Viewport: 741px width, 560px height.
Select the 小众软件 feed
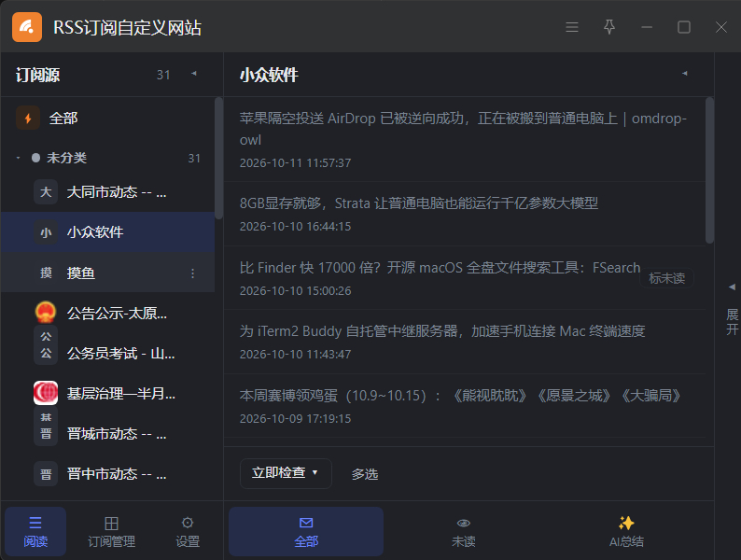[x=107, y=232]
